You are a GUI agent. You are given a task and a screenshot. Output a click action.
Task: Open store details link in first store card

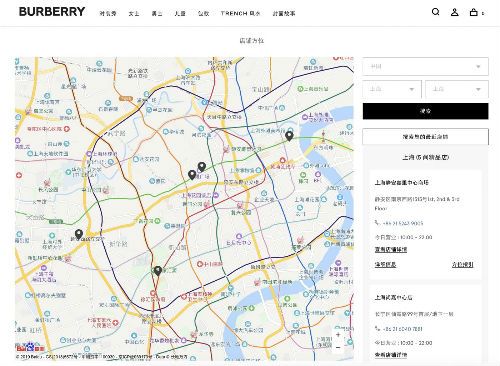pyautogui.click(x=391, y=249)
